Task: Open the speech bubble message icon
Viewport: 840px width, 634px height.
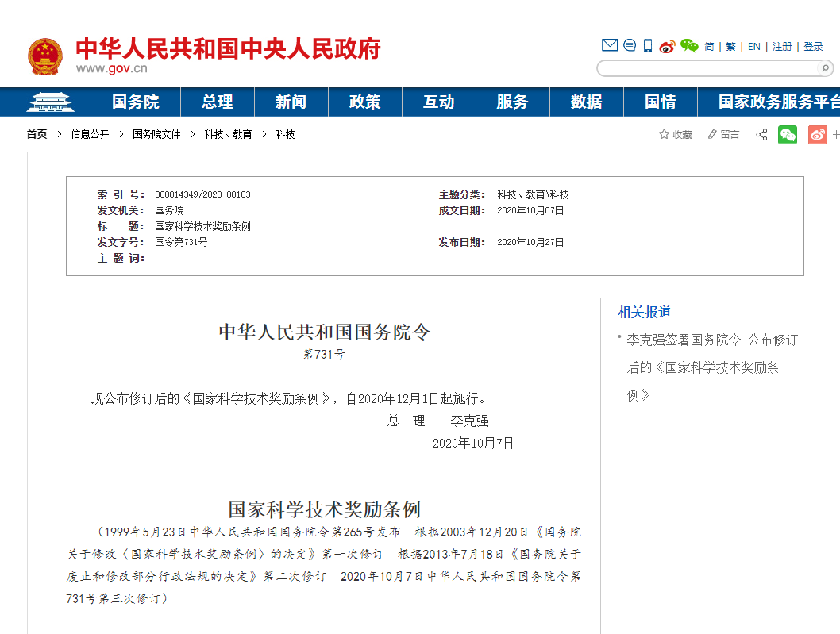Action: click(x=630, y=46)
